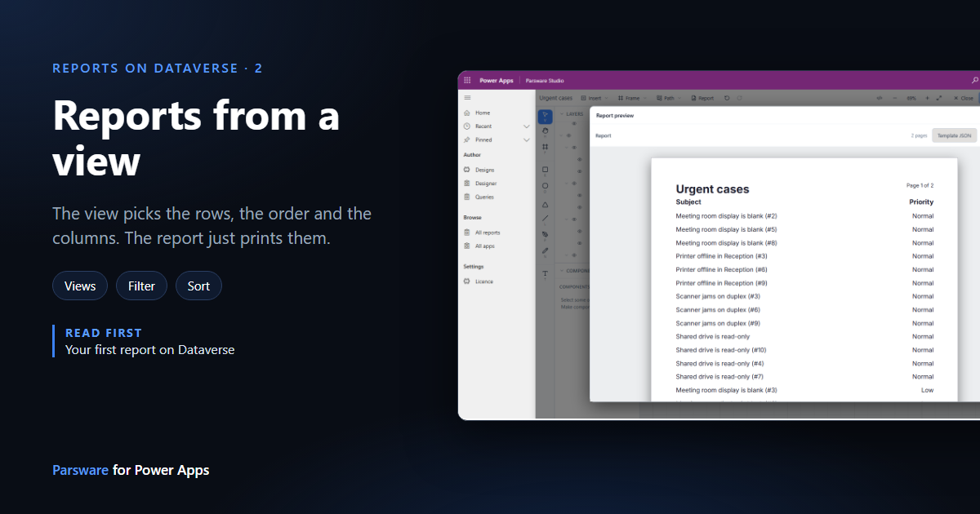Click the Reports from a view headline
This screenshot has width=980, height=514.
tap(196, 137)
